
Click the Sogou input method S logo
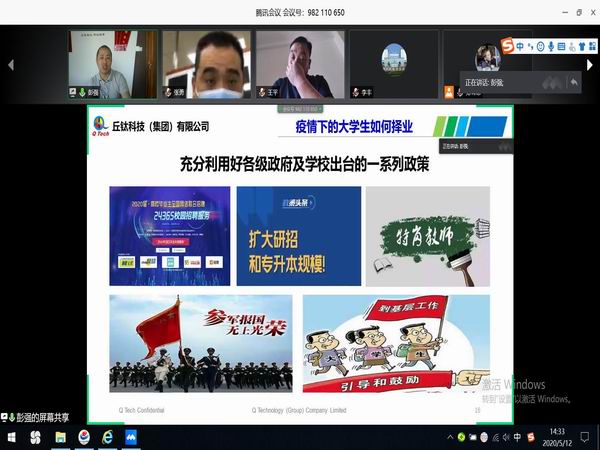coord(508,46)
